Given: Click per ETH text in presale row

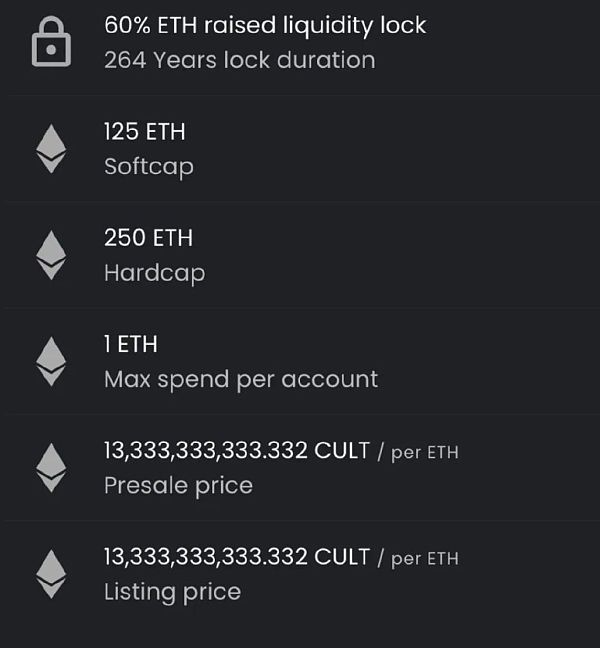Looking at the screenshot, I should coord(425,453).
